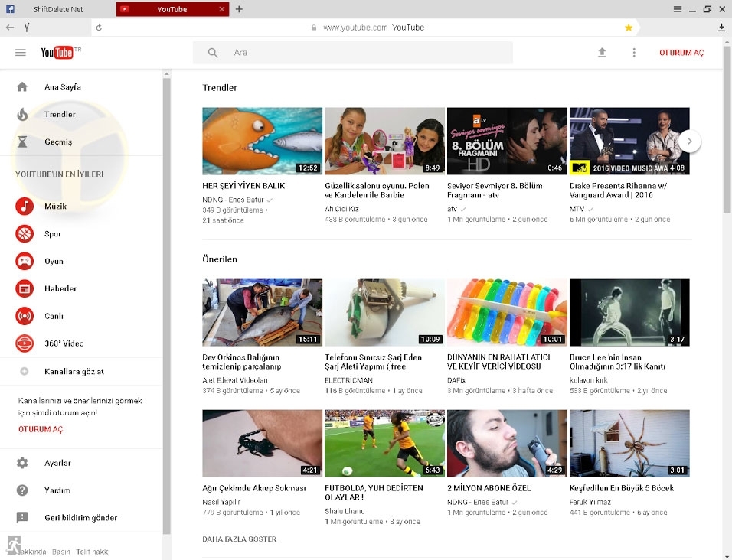Select the Oyun gamepad icon

tap(25, 261)
